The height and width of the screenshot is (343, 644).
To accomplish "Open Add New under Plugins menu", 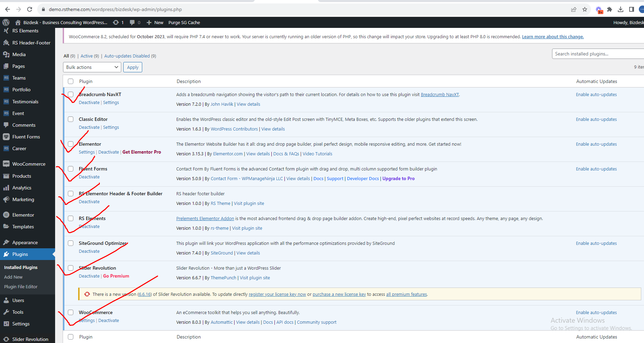I will (x=13, y=277).
